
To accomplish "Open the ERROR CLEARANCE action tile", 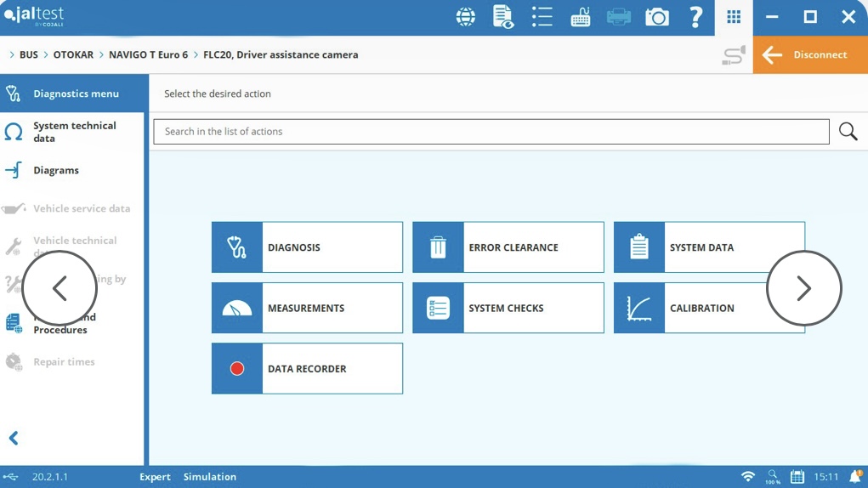I will click(x=508, y=247).
